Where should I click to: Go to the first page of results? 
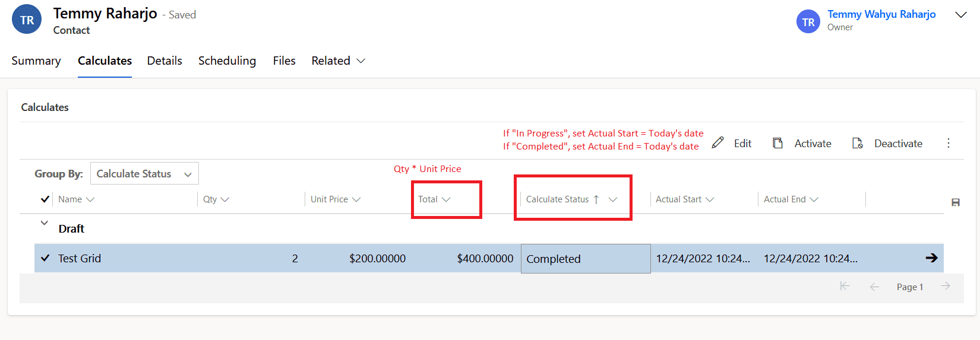(x=845, y=287)
